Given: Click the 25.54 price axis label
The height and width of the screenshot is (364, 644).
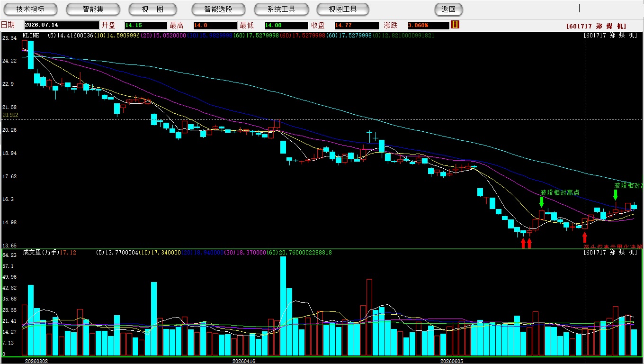Looking at the screenshot, I should 9,37.
